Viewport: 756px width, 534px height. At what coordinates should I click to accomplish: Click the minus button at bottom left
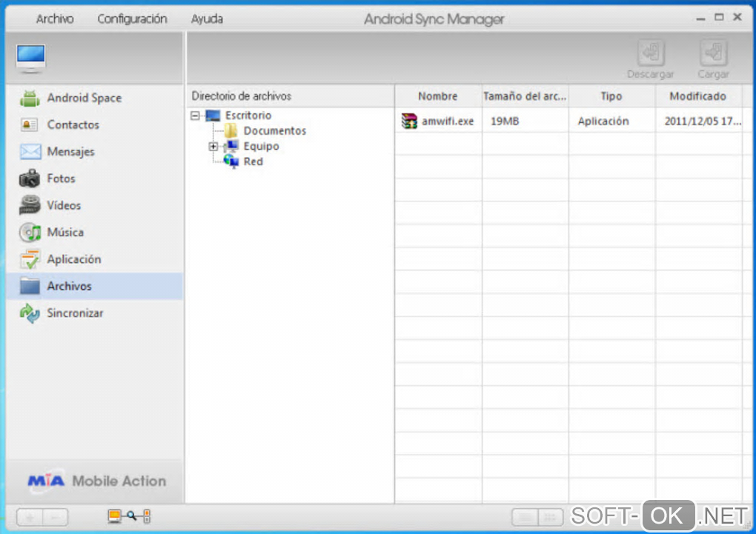[56, 518]
